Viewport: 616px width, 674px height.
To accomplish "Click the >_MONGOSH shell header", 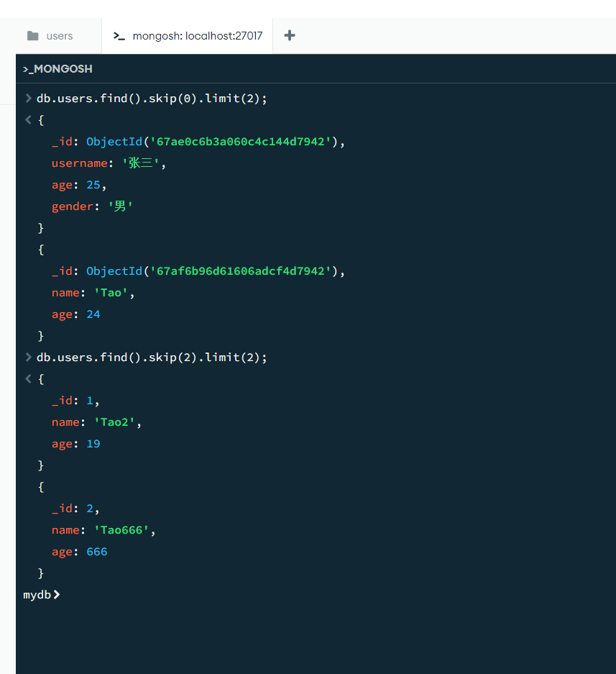I will tap(58, 69).
